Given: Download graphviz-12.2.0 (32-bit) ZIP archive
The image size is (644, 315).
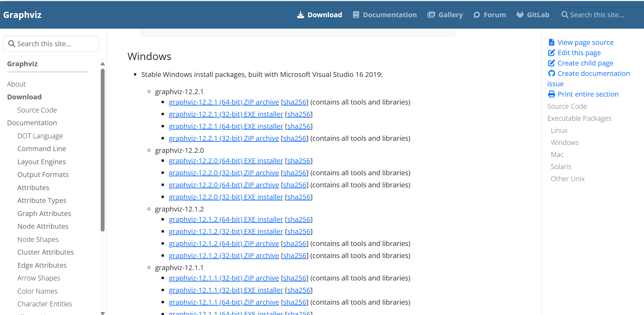Looking at the screenshot, I should (224, 173).
